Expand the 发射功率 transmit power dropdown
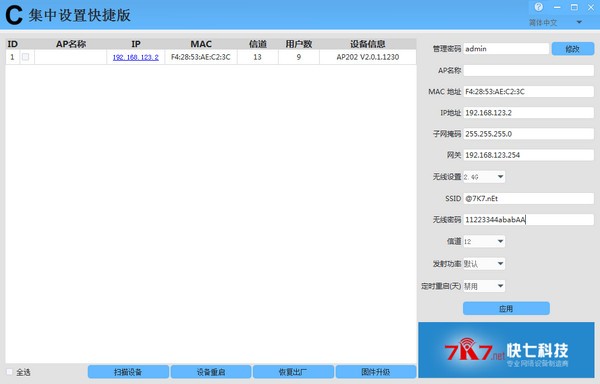 pyautogui.click(x=484, y=264)
